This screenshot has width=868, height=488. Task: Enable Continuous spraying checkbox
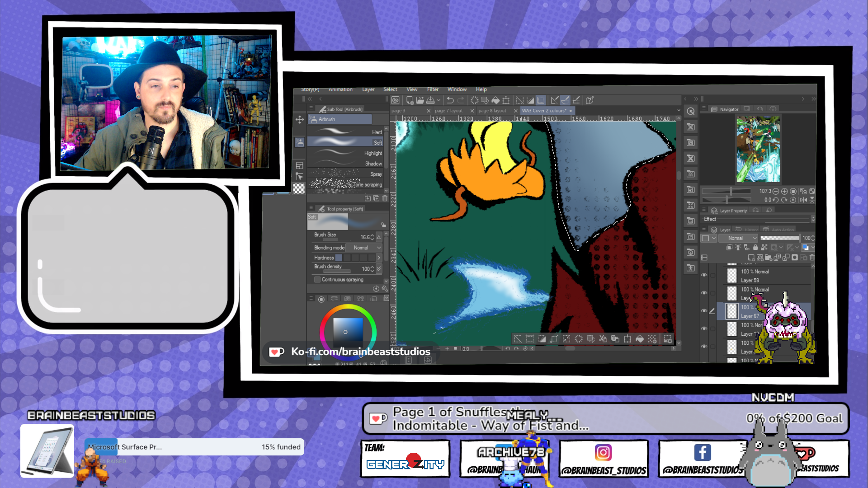(317, 280)
